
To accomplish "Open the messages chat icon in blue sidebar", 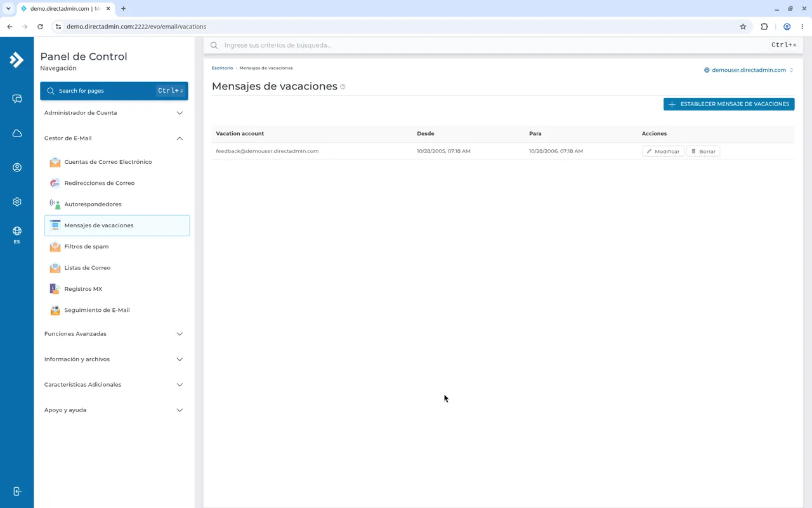I will pos(17,99).
